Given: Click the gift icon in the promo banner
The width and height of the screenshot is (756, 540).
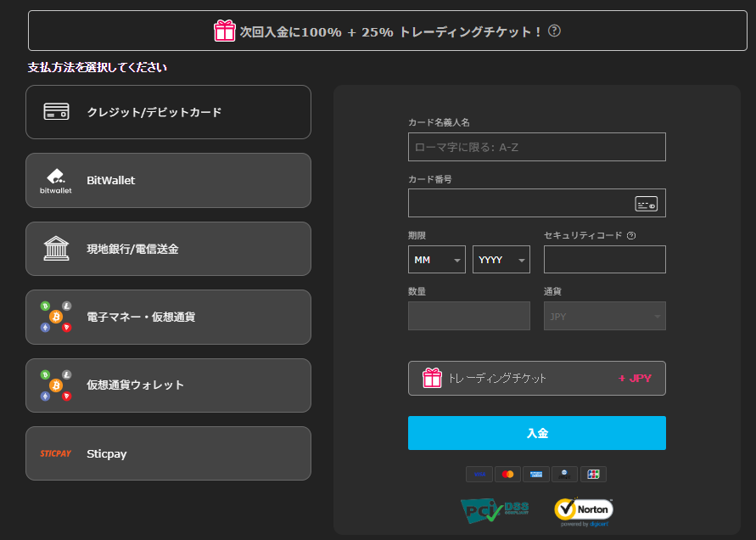Looking at the screenshot, I should 224,31.
